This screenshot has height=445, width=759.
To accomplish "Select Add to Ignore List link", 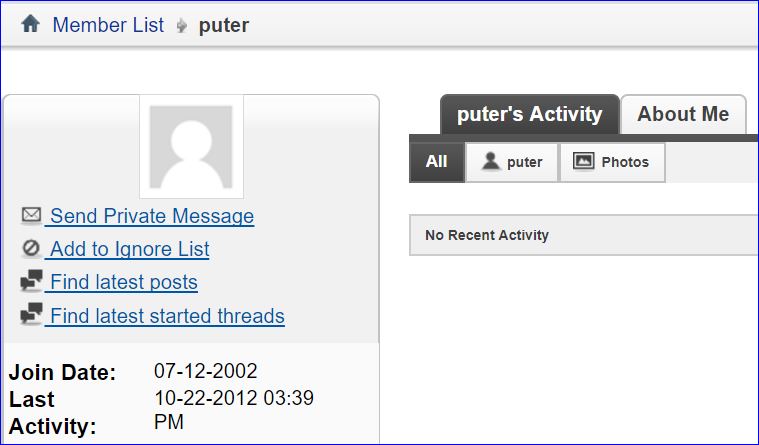I will click(129, 249).
